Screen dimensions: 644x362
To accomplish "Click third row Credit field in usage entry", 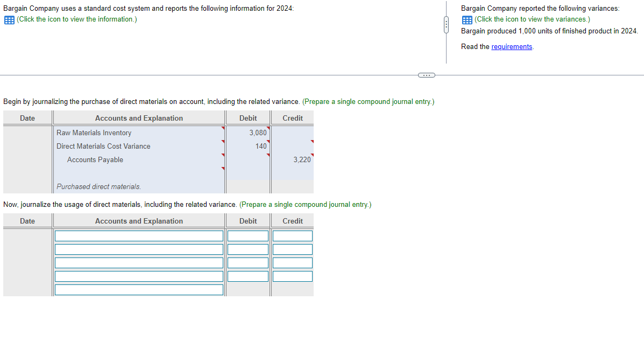I will click(x=293, y=263).
